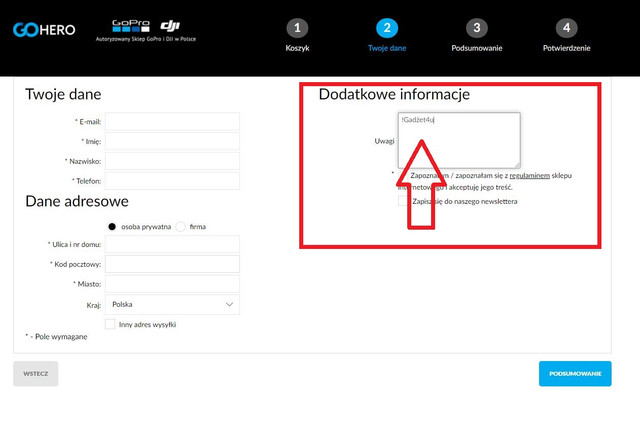The height and width of the screenshot is (432, 640).
Task: Click the GoPro logo in header
Action: click(x=131, y=26)
